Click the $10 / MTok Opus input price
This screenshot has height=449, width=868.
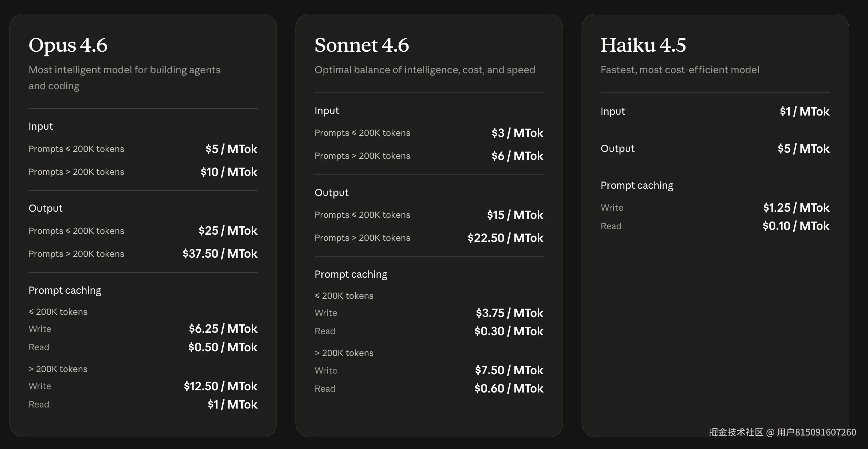[229, 172]
